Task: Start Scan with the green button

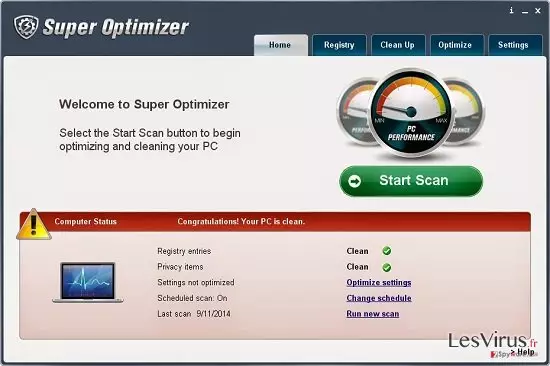Action: [x=411, y=181]
